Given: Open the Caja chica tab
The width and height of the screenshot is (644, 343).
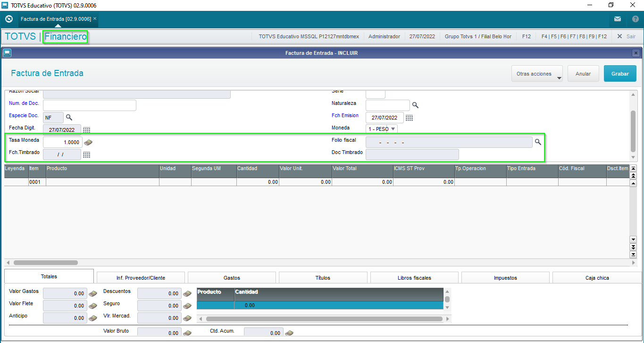Looking at the screenshot, I should [597, 278].
